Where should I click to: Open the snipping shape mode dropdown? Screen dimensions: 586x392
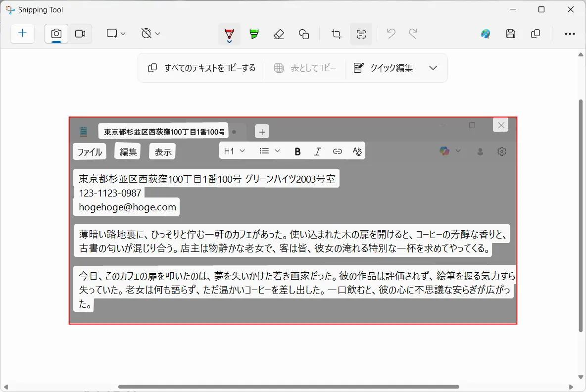115,34
